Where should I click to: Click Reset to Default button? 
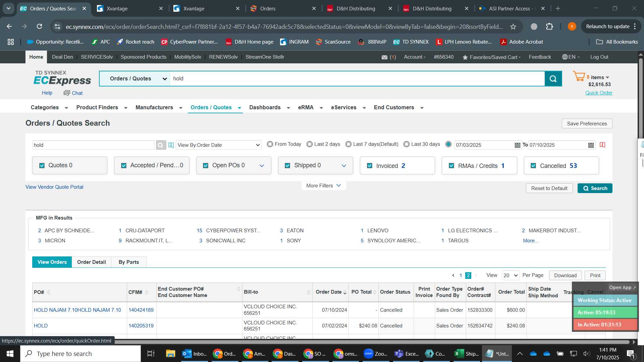coord(549,188)
